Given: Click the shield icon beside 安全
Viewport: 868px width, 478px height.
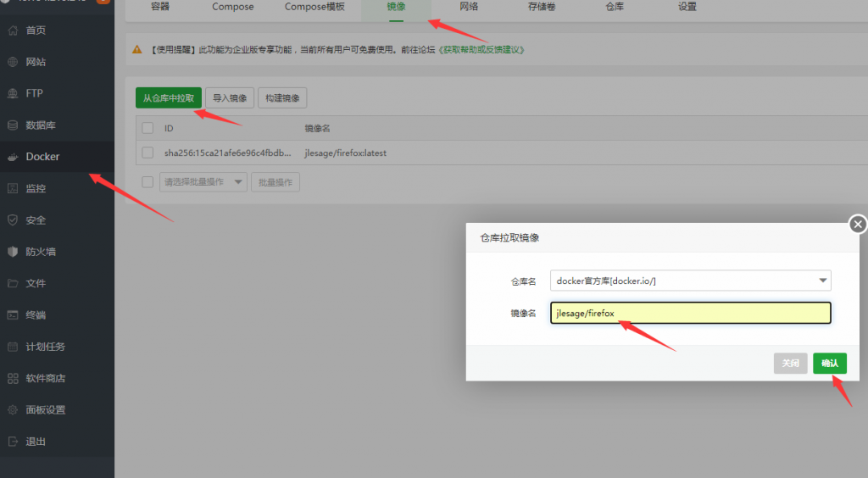Looking at the screenshot, I should [13, 220].
